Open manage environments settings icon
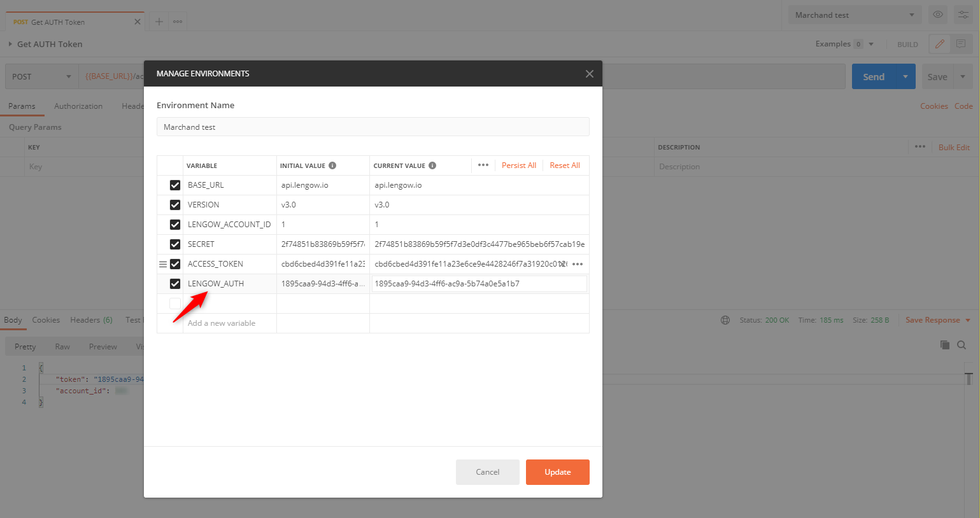 tap(963, 15)
